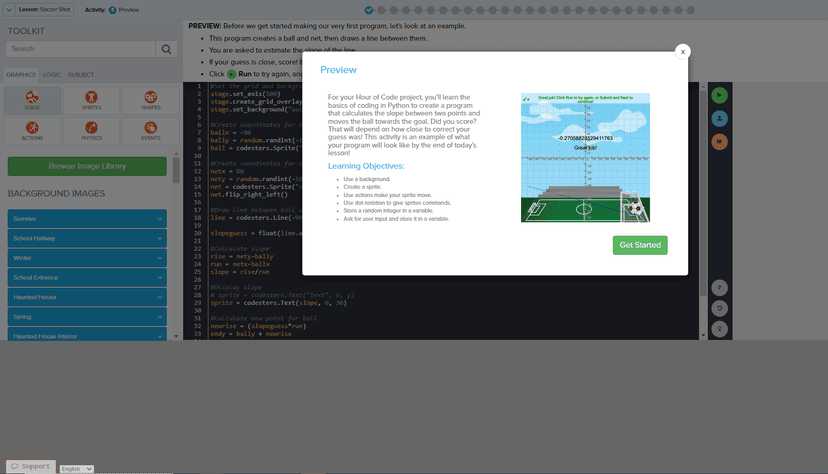The height and width of the screenshot is (474, 828).
Task: Click the last progress dot in top bar
Action: click(x=691, y=10)
